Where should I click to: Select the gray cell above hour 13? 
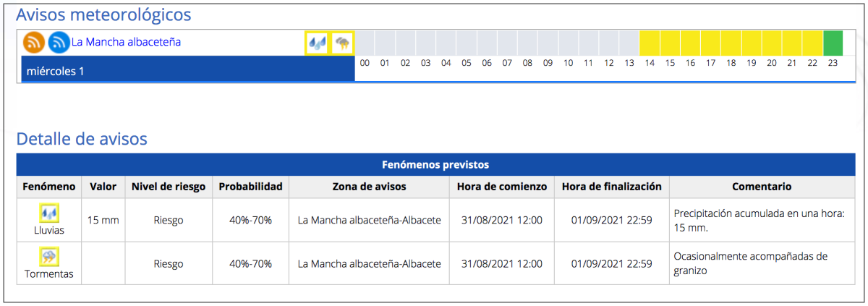[x=629, y=43]
